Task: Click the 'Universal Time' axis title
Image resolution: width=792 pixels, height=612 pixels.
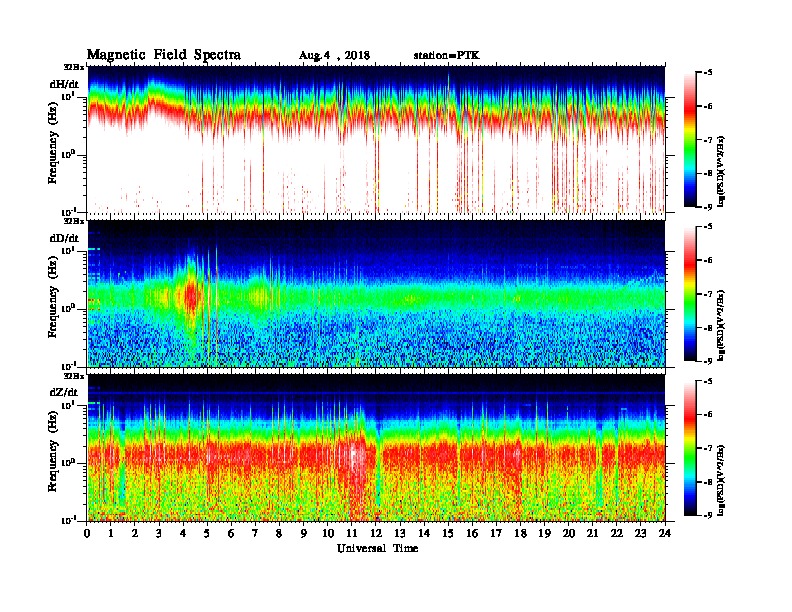Action: coord(377,548)
